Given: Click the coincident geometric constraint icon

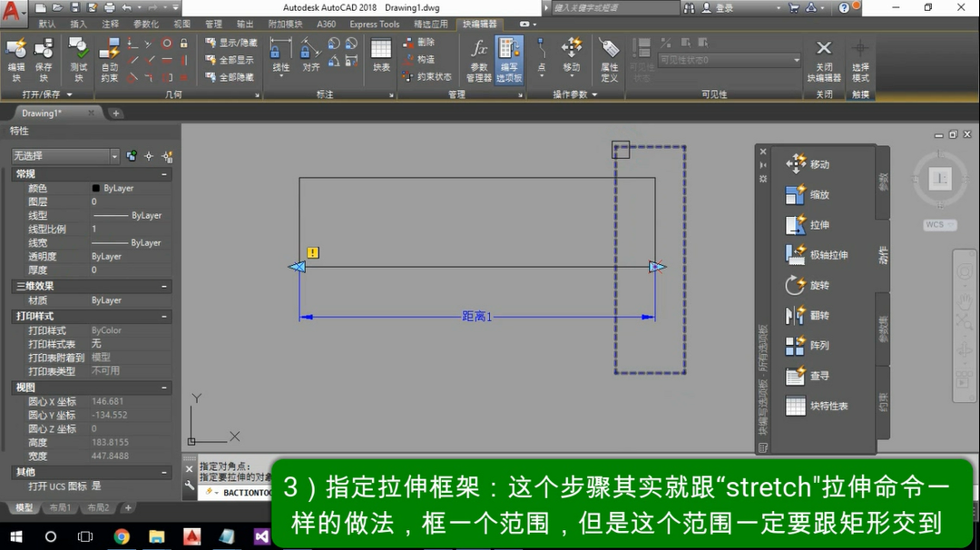Looking at the screenshot, I should (x=132, y=44).
